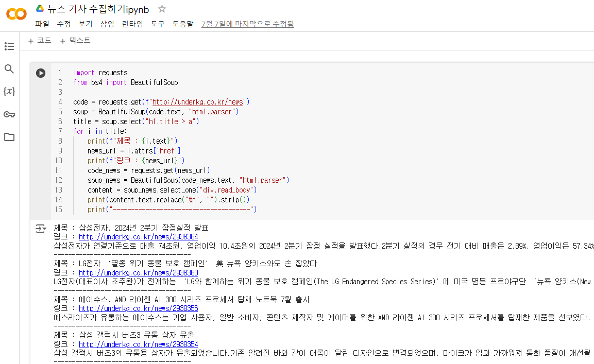
Task: Run the code cell with play button
Action: (41, 73)
